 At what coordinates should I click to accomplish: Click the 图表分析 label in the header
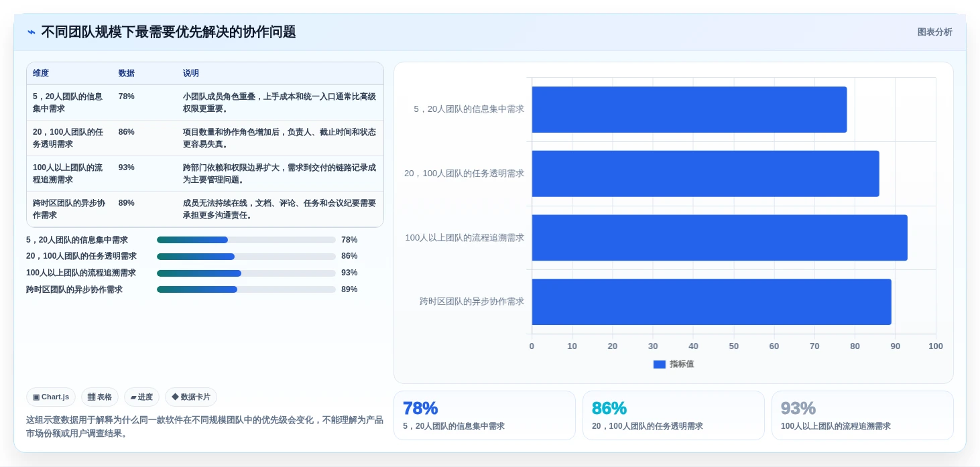tap(934, 32)
